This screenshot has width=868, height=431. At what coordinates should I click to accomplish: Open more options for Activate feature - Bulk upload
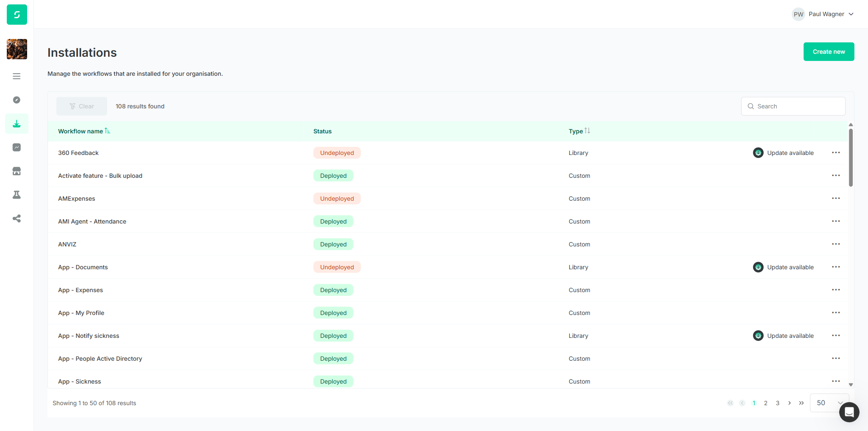tap(836, 176)
